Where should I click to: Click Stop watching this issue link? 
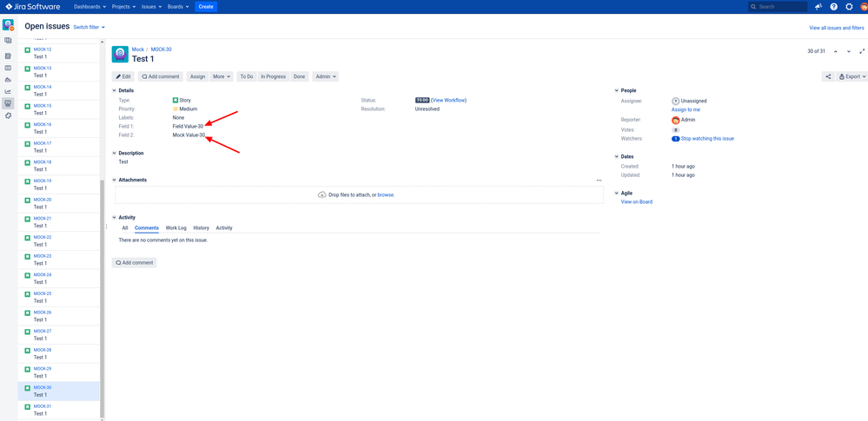[707, 139]
